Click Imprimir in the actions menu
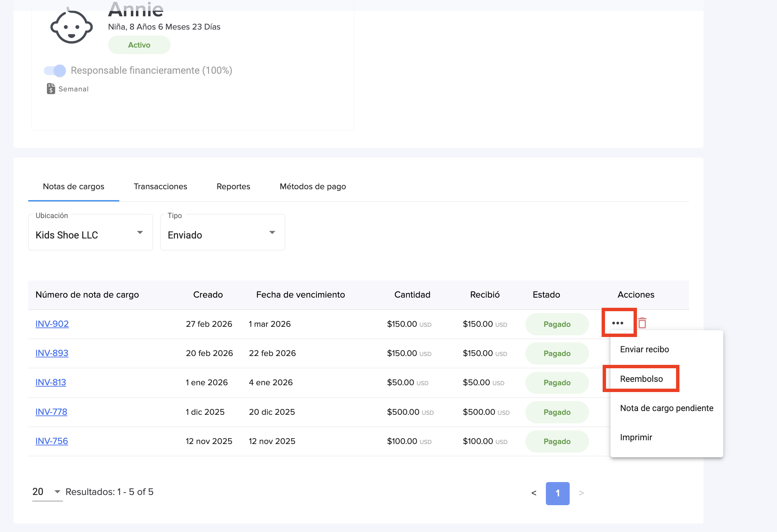 pyautogui.click(x=636, y=437)
